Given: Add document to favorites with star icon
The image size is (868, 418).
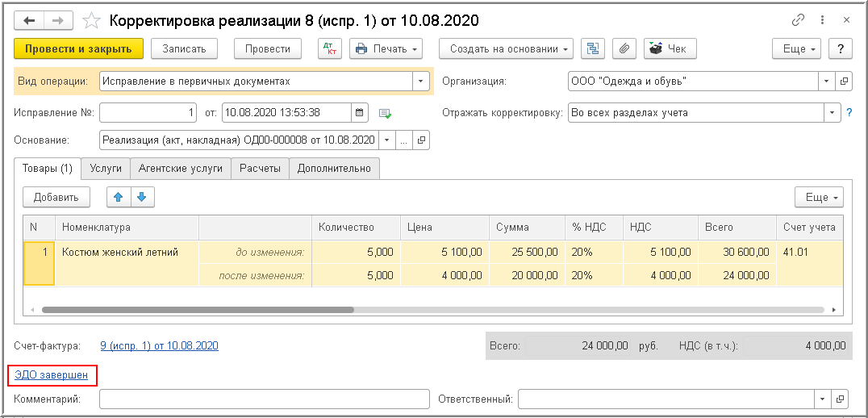Looking at the screenshot, I should 92,19.
